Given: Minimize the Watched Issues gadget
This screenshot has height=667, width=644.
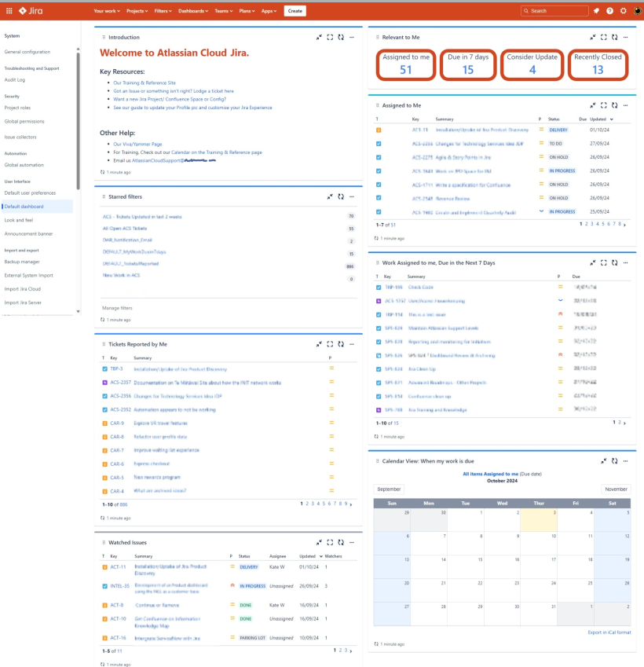Looking at the screenshot, I should pos(319,542).
